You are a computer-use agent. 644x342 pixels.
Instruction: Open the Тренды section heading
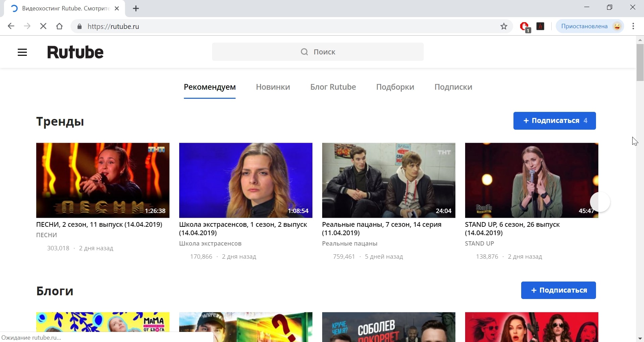point(60,121)
